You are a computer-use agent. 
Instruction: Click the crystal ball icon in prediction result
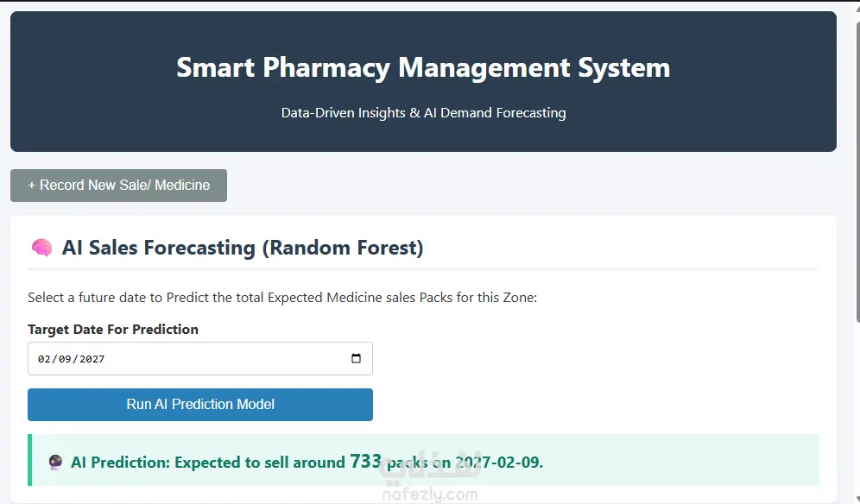click(x=55, y=463)
